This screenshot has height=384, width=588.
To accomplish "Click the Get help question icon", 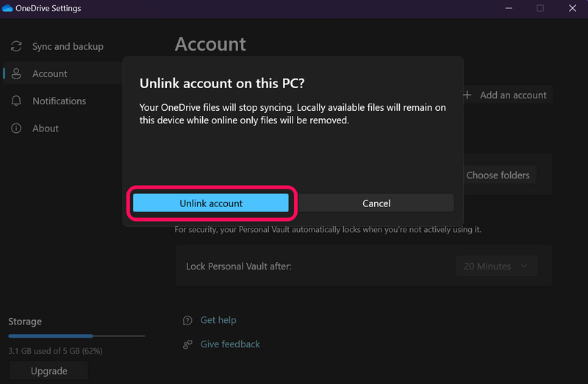I will point(187,320).
